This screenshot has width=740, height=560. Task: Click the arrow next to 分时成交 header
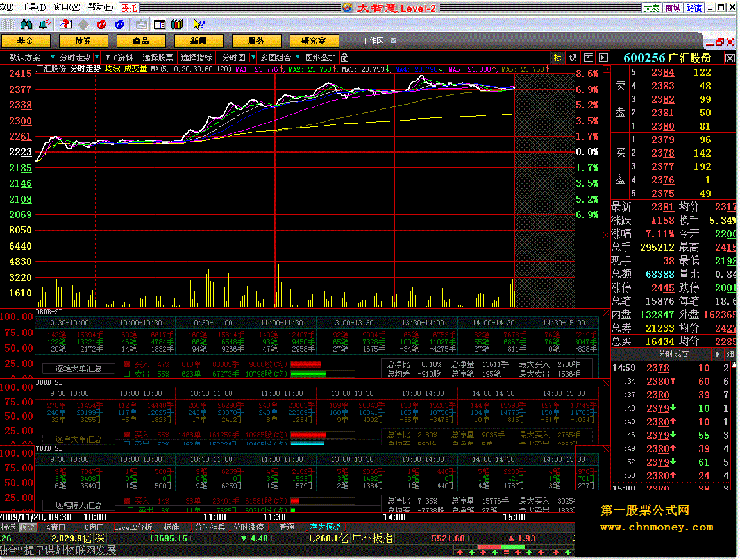[718, 354]
